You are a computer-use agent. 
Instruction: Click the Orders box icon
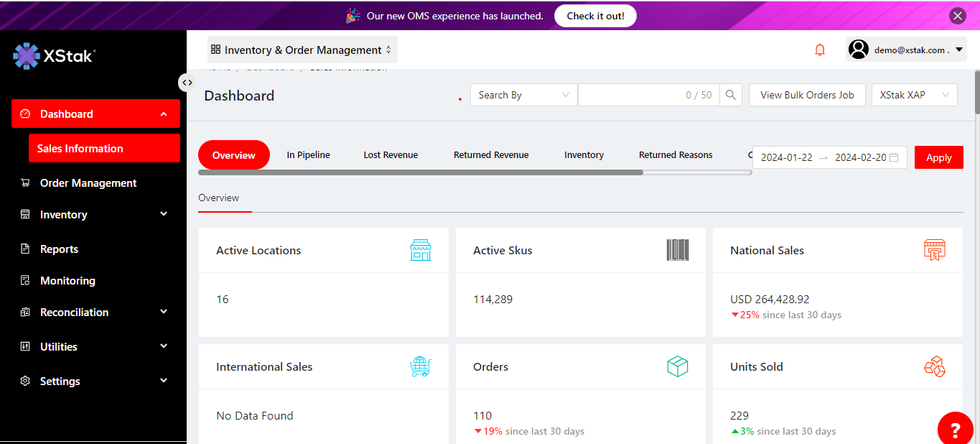(x=677, y=366)
